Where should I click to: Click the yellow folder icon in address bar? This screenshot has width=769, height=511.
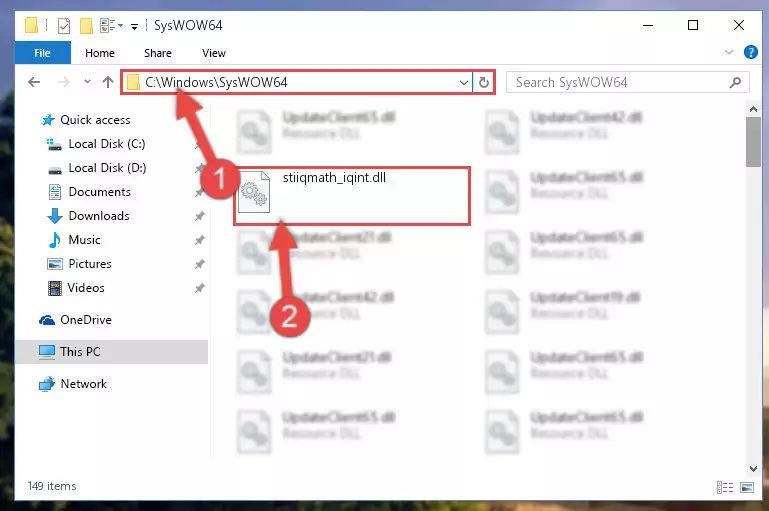(133, 82)
